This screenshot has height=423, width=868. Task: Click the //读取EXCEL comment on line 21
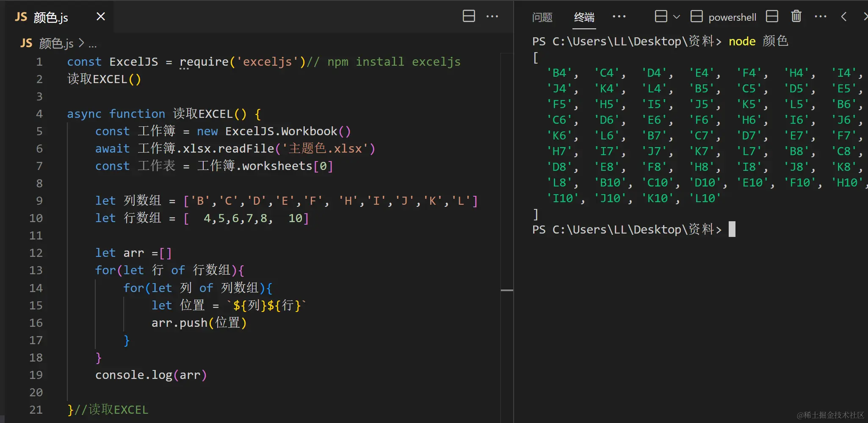[x=111, y=409]
